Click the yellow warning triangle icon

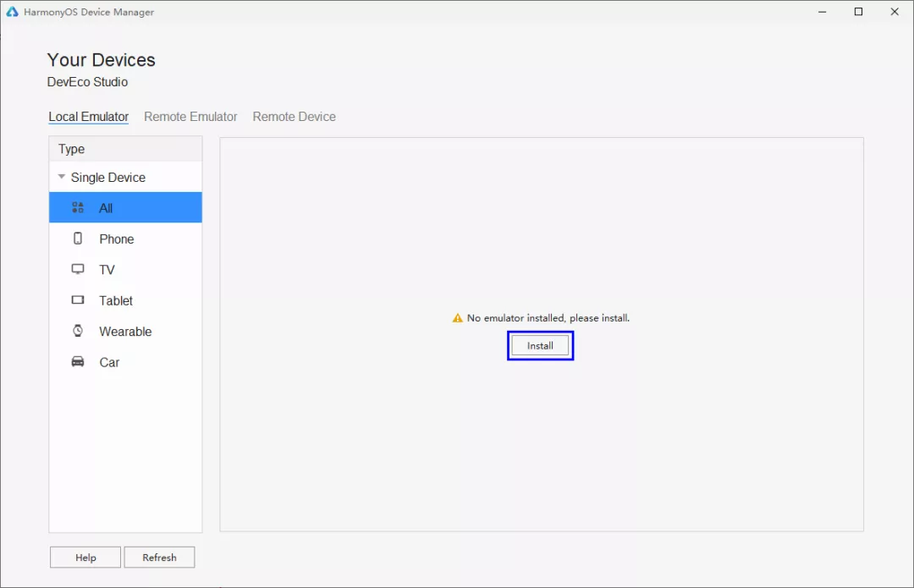point(458,317)
